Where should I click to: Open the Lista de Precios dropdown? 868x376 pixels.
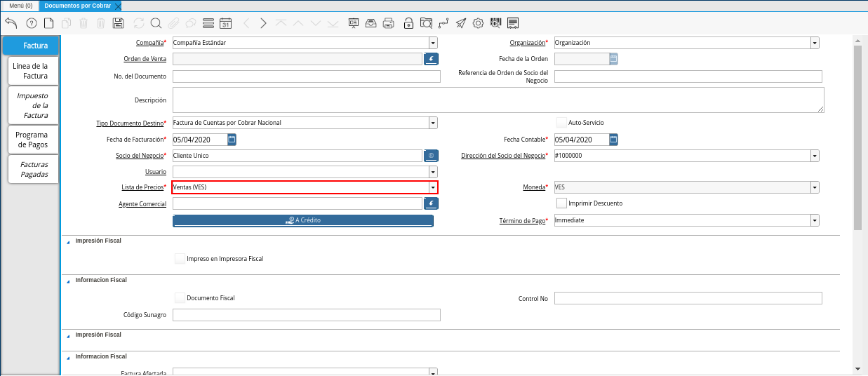[x=433, y=188]
